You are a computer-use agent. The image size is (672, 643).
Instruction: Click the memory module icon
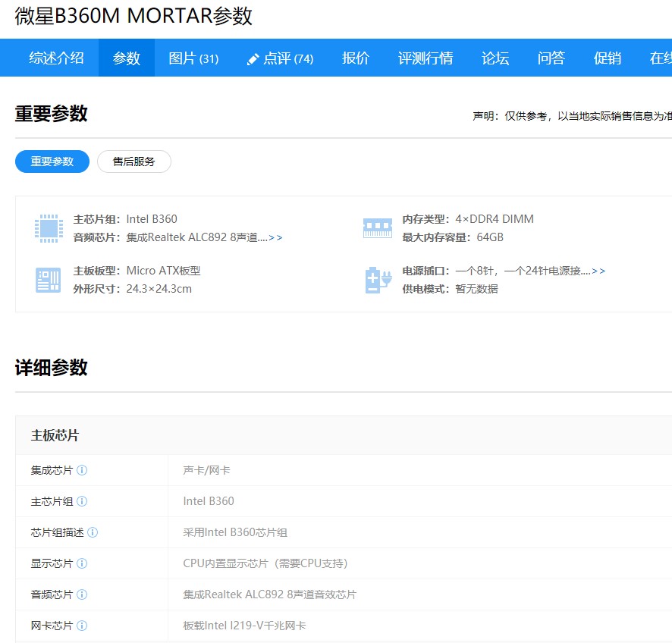point(378,228)
